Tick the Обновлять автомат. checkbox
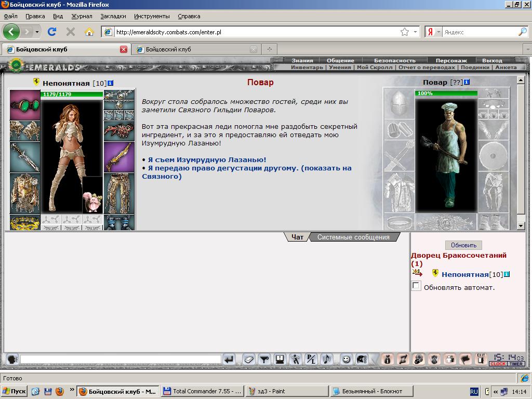Image resolution: width=532 pixels, height=399 pixels. [416, 286]
